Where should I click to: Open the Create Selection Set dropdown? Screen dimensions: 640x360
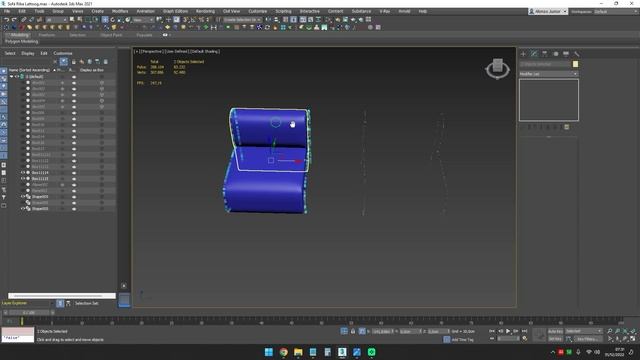pyautogui.click(x=242, y=20)
